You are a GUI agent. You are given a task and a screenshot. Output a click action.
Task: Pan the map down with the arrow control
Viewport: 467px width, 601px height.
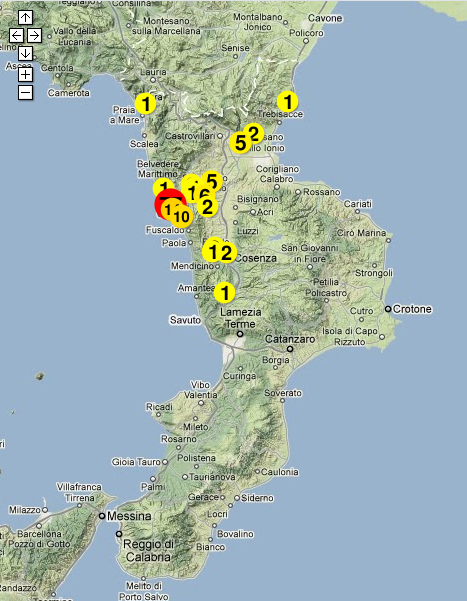point(25,53)
